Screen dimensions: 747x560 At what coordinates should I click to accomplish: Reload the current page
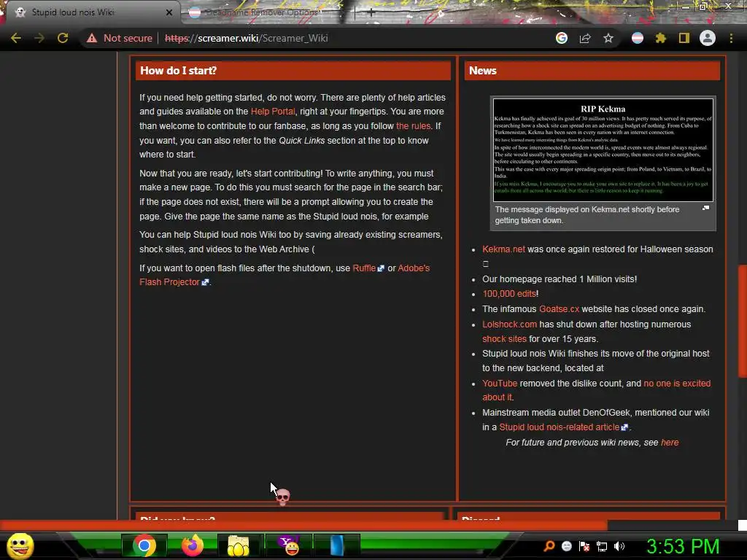[x=63, y=38]
